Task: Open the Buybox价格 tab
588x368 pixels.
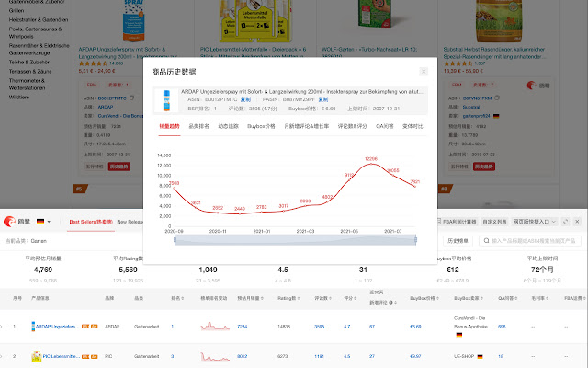Action: pos(261,126)
